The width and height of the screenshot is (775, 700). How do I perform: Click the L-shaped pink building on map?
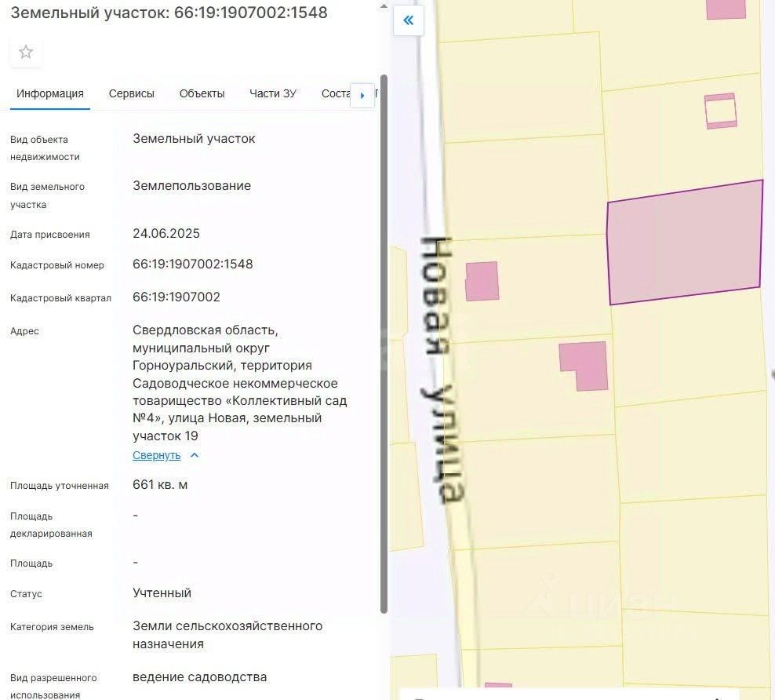click(x=584, y=364)
